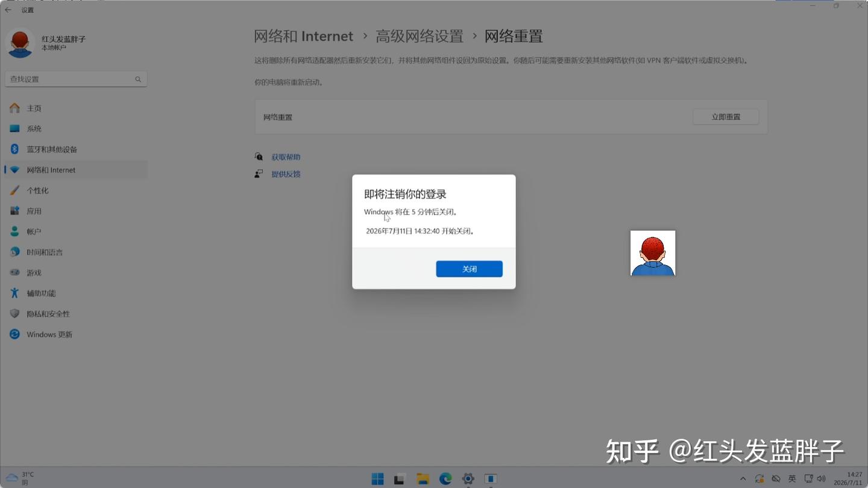Click the dialog title 即将注销你的登录

tap(405, 195)
